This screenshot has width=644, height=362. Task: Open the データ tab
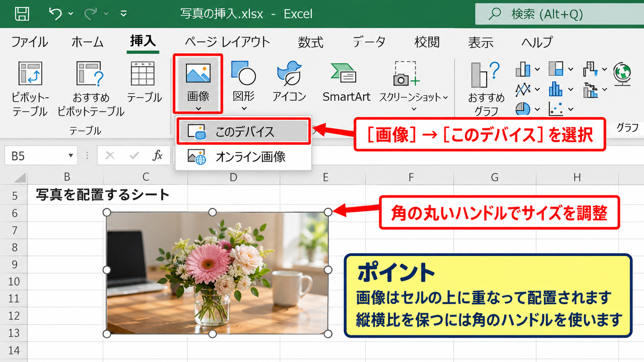[x=369, y=42]
